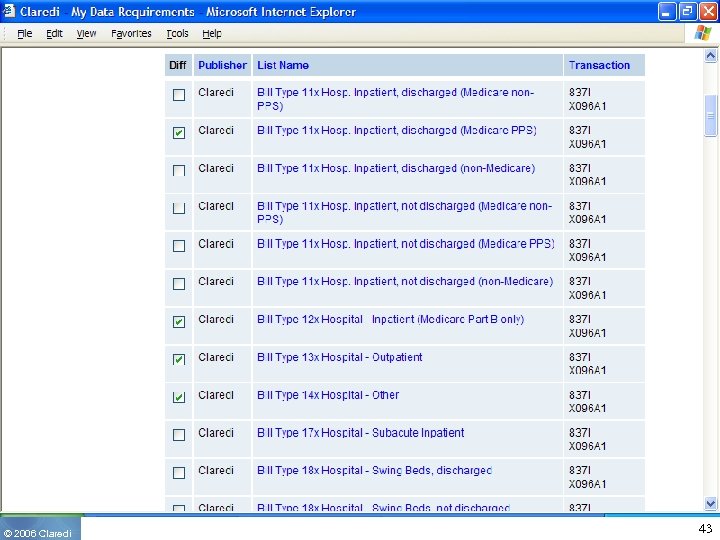Screen dimensions: 720x540
Task: Open Bill Type 11x not discharged (non-Medicare) list
Action: pyautogui.click(x=405, y=281)
